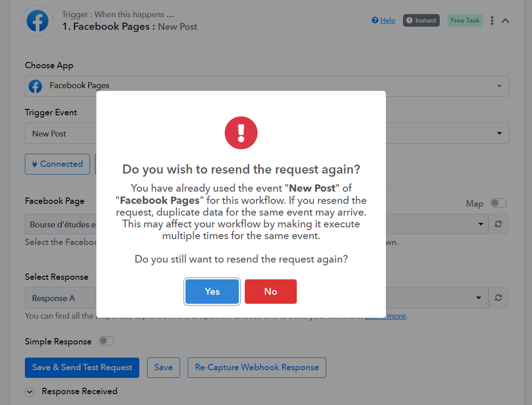Toggle the Map switch
This screenshot has width=532, height=405.
499,203
